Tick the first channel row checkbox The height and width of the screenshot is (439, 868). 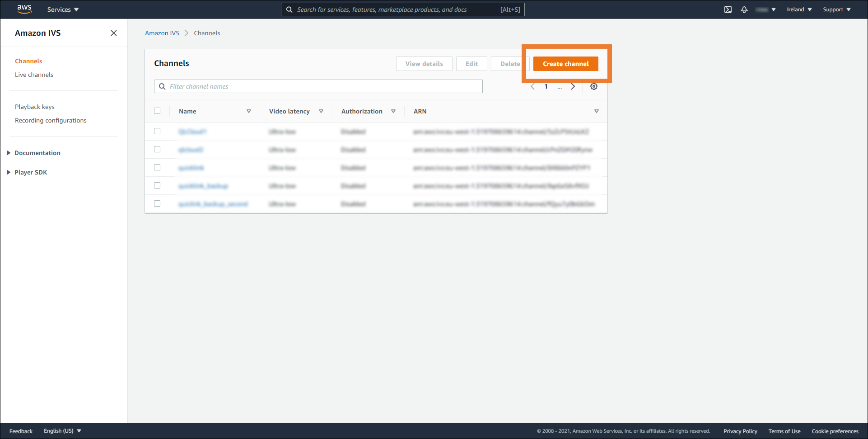[157, 131]
